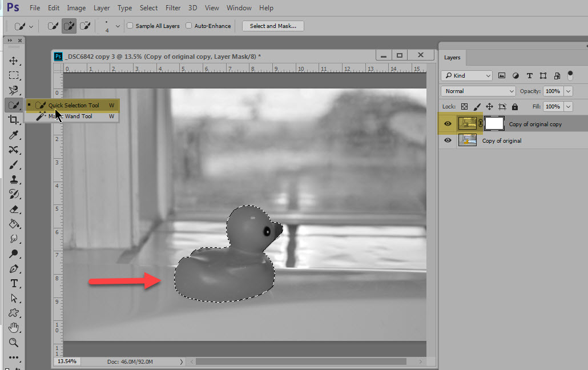Toggle Lock position
Viewport: 588px width, 370px height.
[489, 107]
